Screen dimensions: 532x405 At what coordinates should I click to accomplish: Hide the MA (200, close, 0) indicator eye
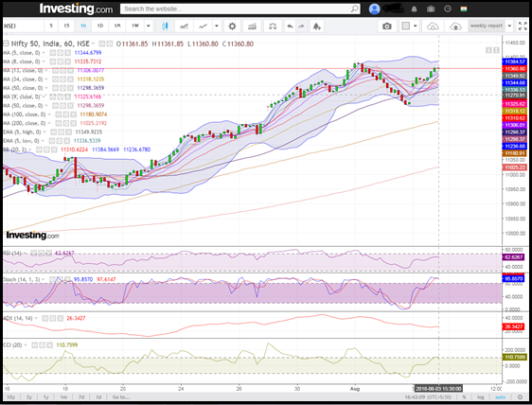pyautogui.click(x=59, y=123)
